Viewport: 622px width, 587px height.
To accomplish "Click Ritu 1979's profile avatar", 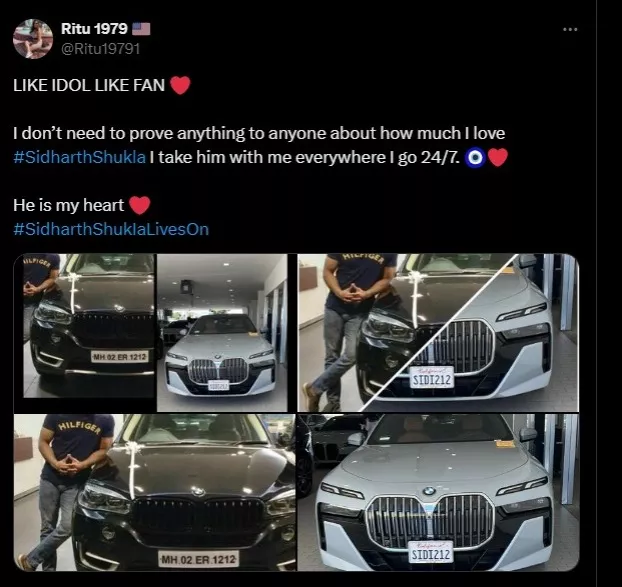I will point(33,38).
